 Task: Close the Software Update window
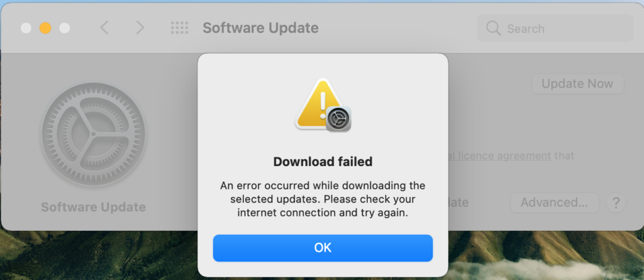[26, 28]
